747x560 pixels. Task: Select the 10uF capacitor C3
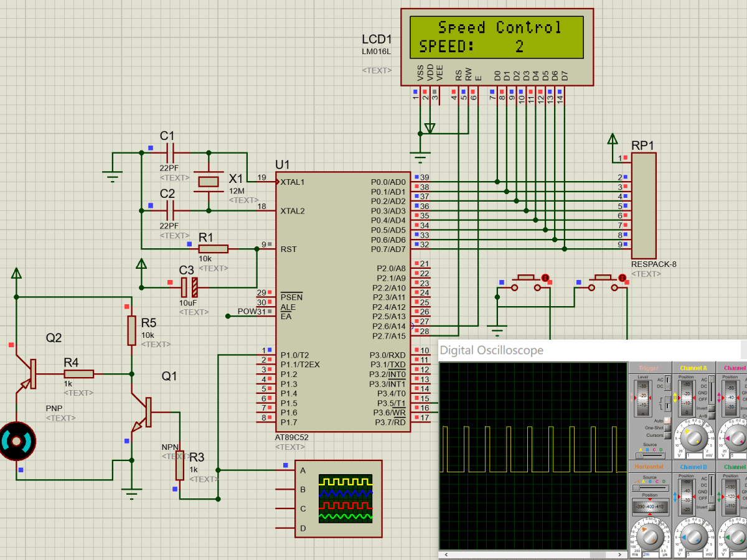(x=189, y=287)
